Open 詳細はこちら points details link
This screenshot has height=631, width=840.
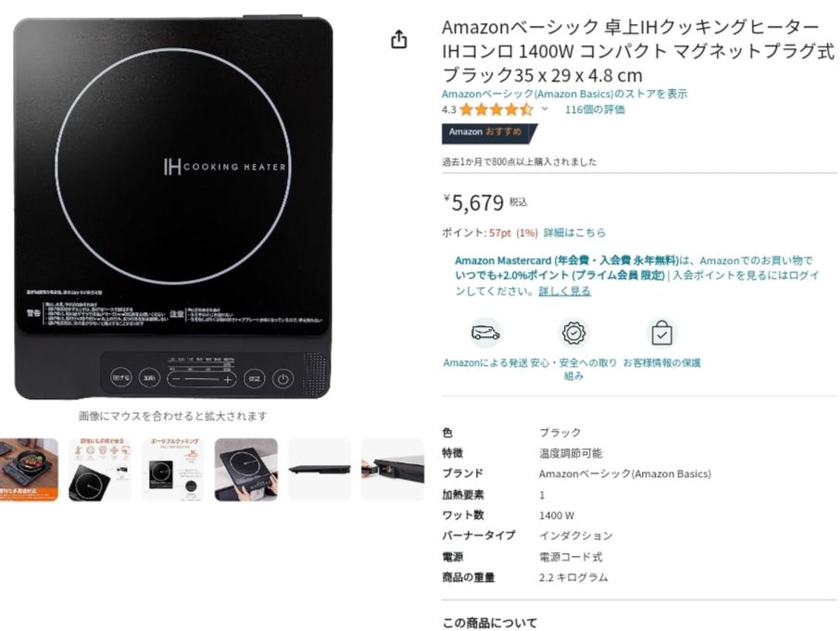pos(574,233)
